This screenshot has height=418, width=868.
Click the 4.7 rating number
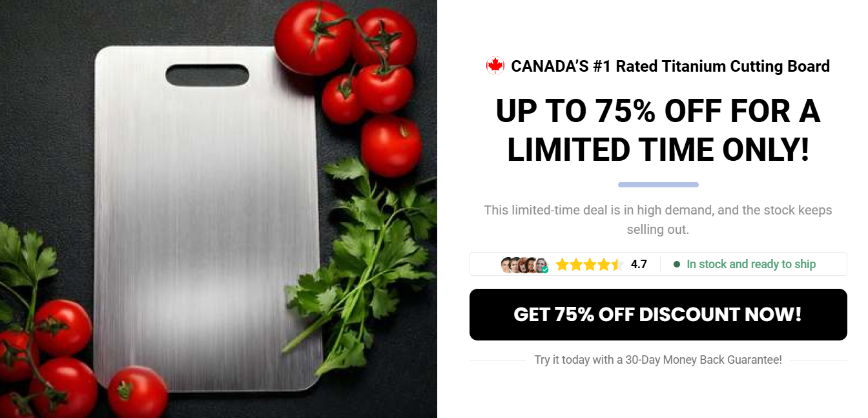coord(639,264)
